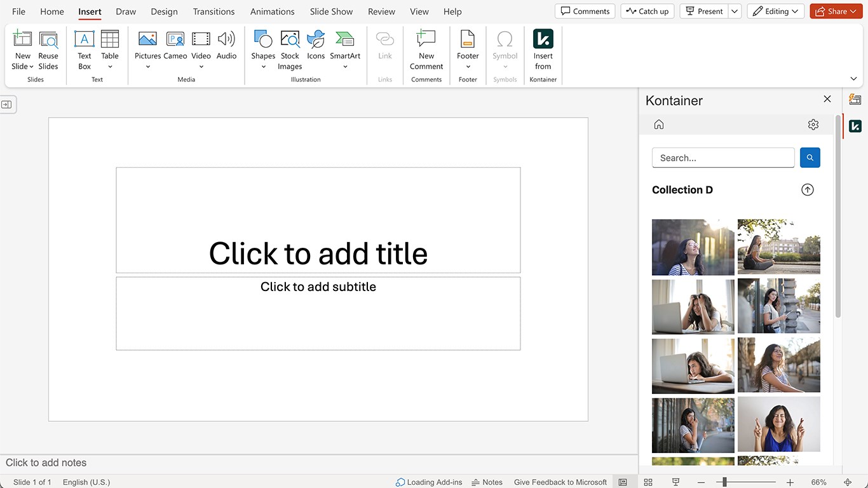
Task: Switch to Reading view in status bar
Action: tap(676, 482)
